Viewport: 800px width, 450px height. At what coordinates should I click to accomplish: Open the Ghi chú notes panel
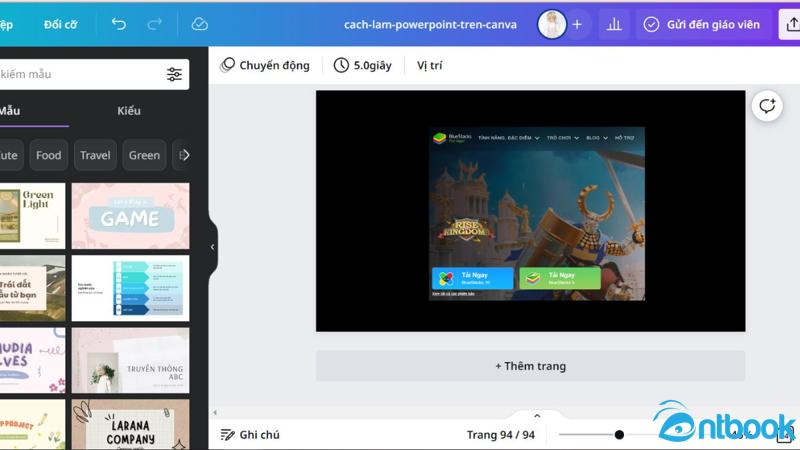click(x=250, y=435)
